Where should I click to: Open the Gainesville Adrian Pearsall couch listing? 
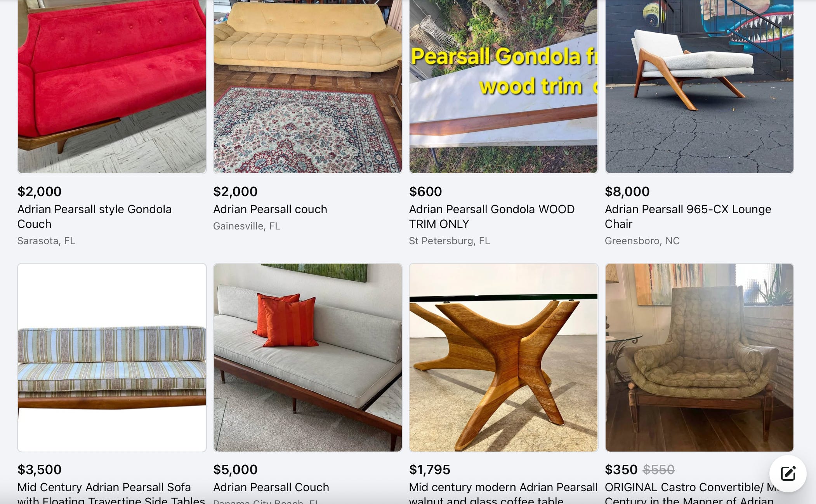pyautogui.click(x=270, y=209)
